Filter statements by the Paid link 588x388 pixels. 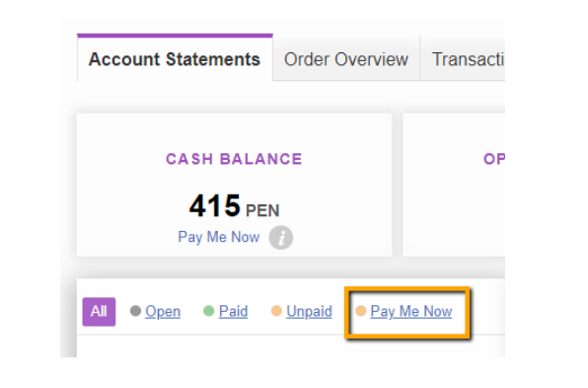tap(233, 311)
